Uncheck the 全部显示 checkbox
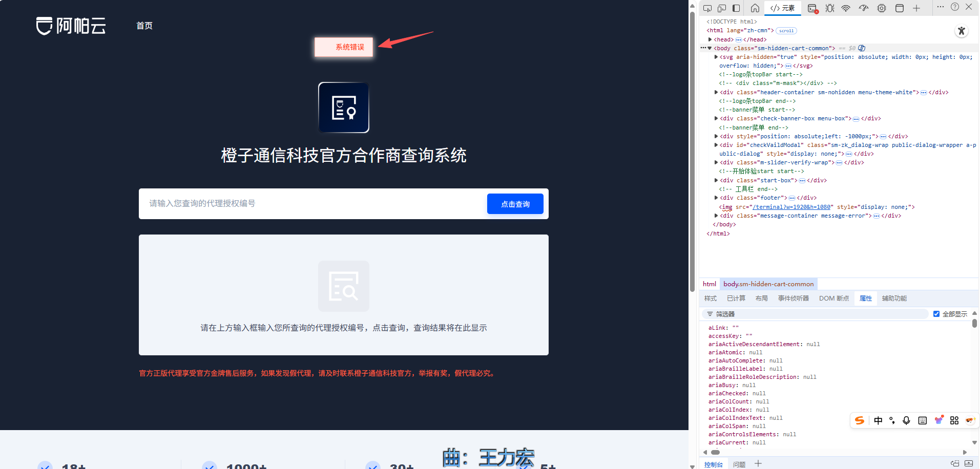This screenshot has height=469, width=980. tap(936, 314)
